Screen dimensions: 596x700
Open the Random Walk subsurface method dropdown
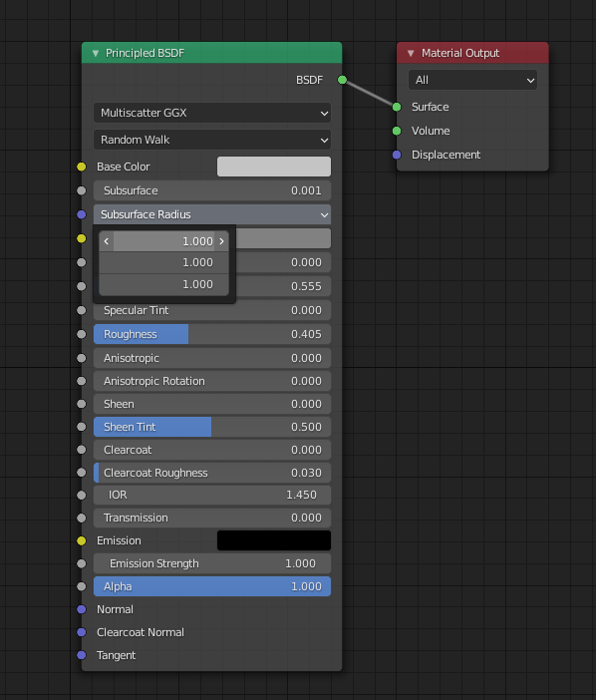tap(212, 140)
